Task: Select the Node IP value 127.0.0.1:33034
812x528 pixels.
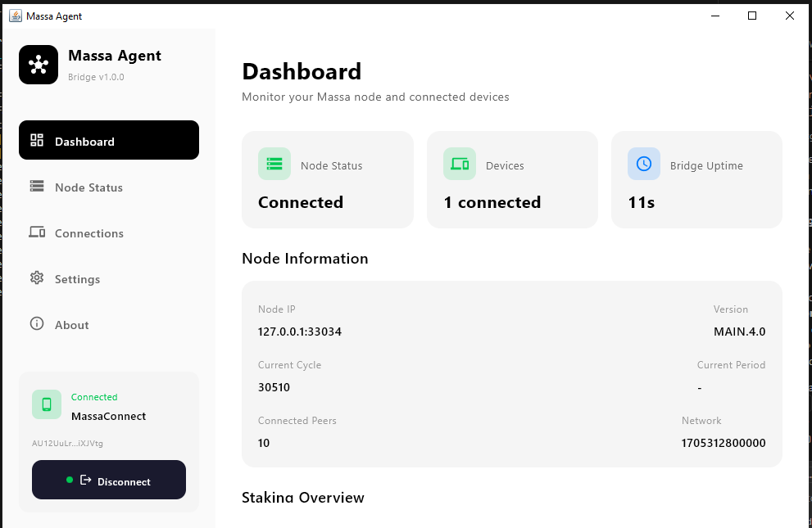Action: tap(300, 332)
